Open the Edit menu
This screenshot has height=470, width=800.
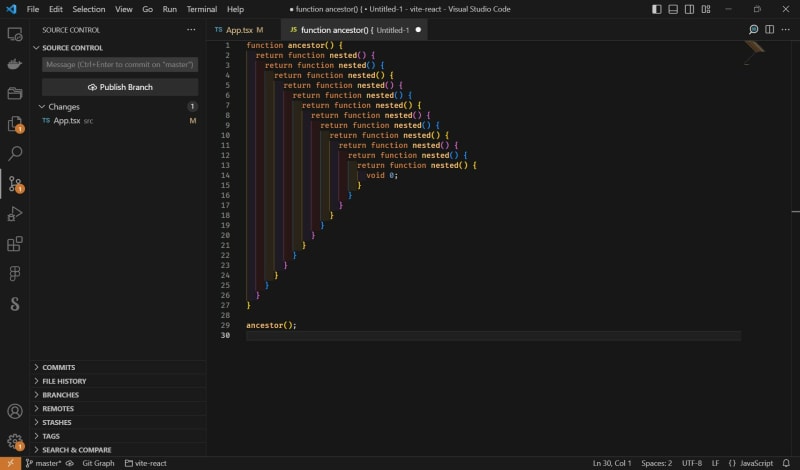56,9
